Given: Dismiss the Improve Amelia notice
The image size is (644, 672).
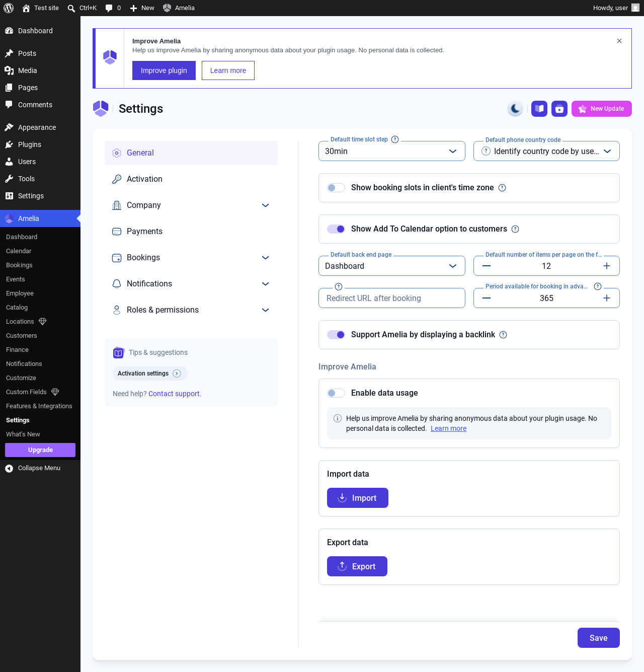Looking at the screenshot, I should (619, 41).
